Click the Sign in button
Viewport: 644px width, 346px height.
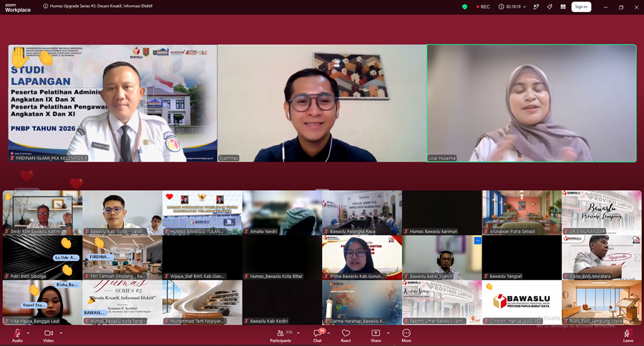point(581,6)
